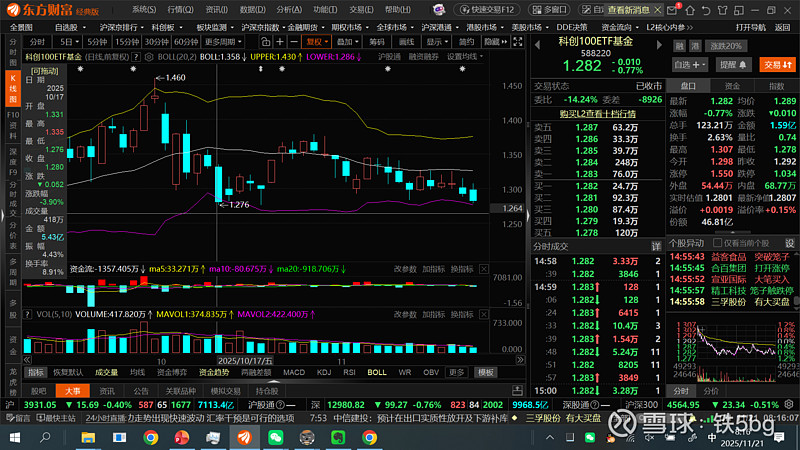Open settings gear in bottom status bar
Screen dimensions: 800x450
(x=789, y=405)
